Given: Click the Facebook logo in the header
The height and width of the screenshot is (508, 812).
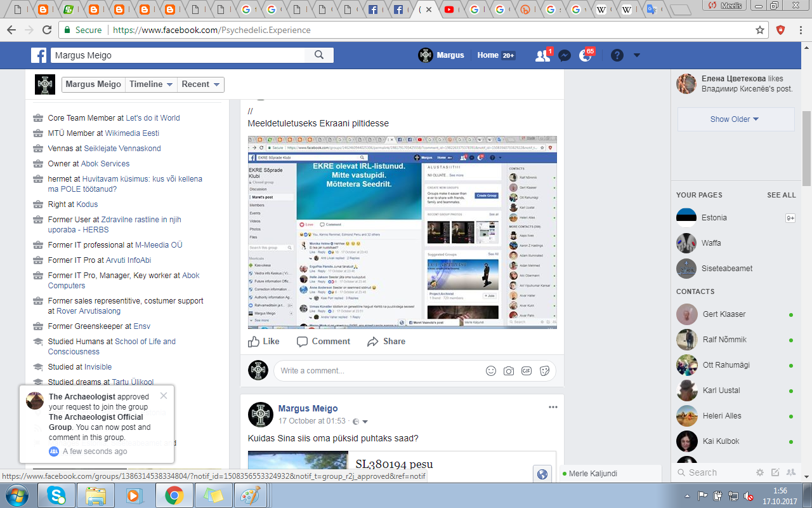Looking at the screenshot, I should tap(39, 55).
